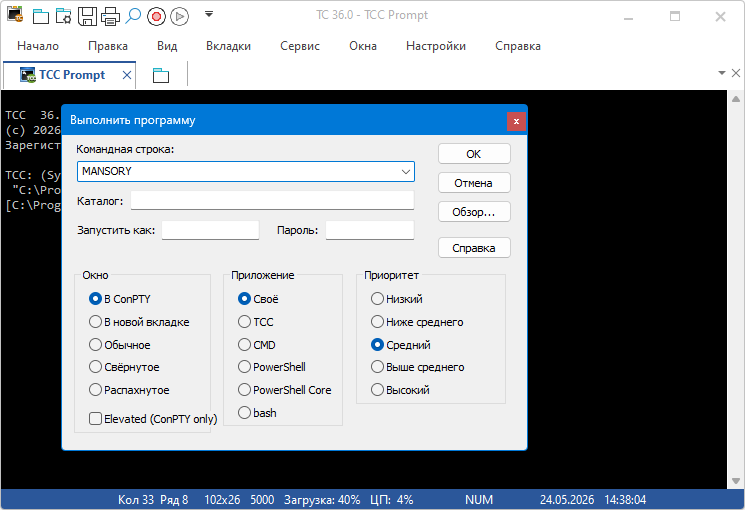Open new tab icon beside TCC Prompt
745x510 pixels.
[x=161, y=75]
